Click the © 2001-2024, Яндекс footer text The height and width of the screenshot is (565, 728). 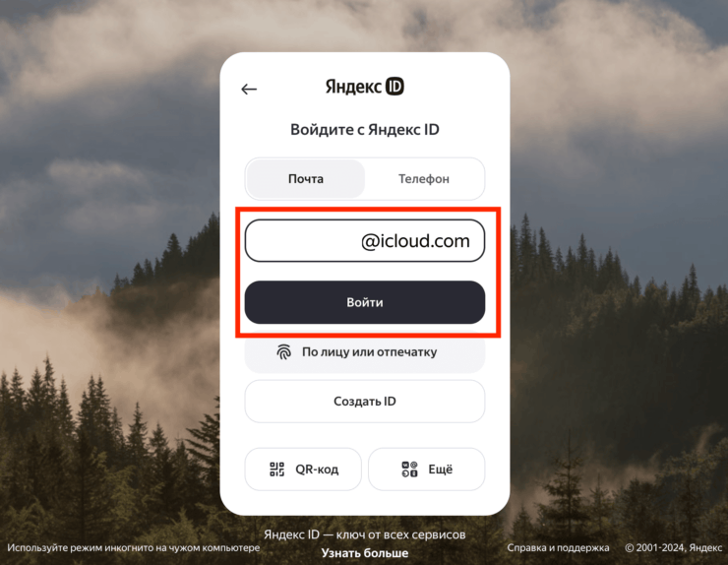coord(673,548)
